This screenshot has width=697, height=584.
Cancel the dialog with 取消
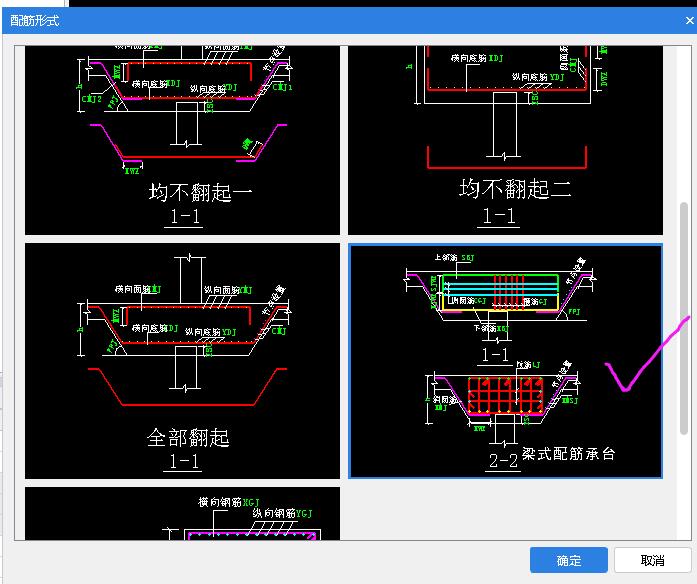652,560
